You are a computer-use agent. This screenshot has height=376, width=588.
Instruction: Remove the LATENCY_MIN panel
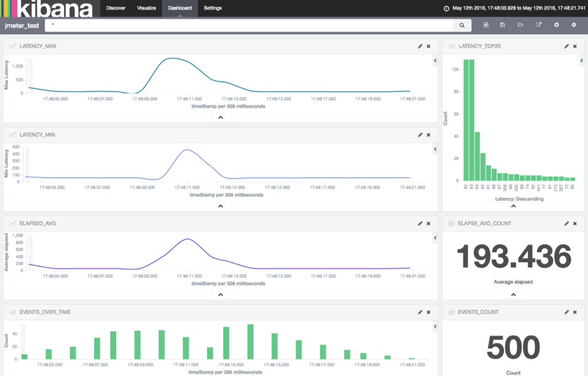[428, 135]
